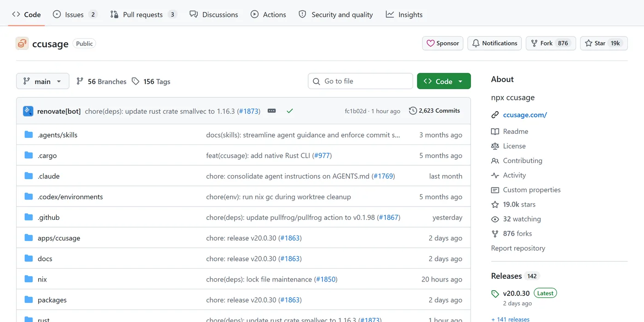View the 19.0k stars link
The height and width of the screenshot is (322, 644).
coord(513,205)
